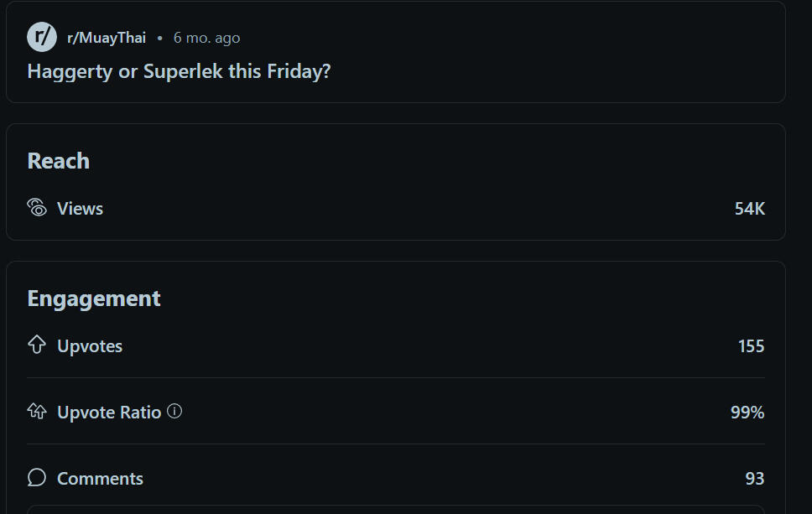
Task: Select the Views label text
Action: [80, 209]
